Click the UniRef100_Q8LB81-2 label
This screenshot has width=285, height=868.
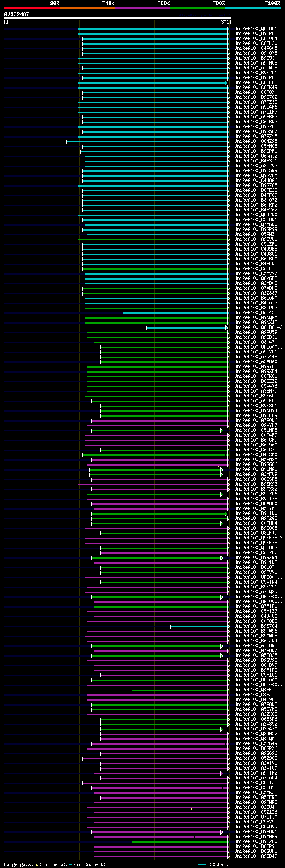258,327
